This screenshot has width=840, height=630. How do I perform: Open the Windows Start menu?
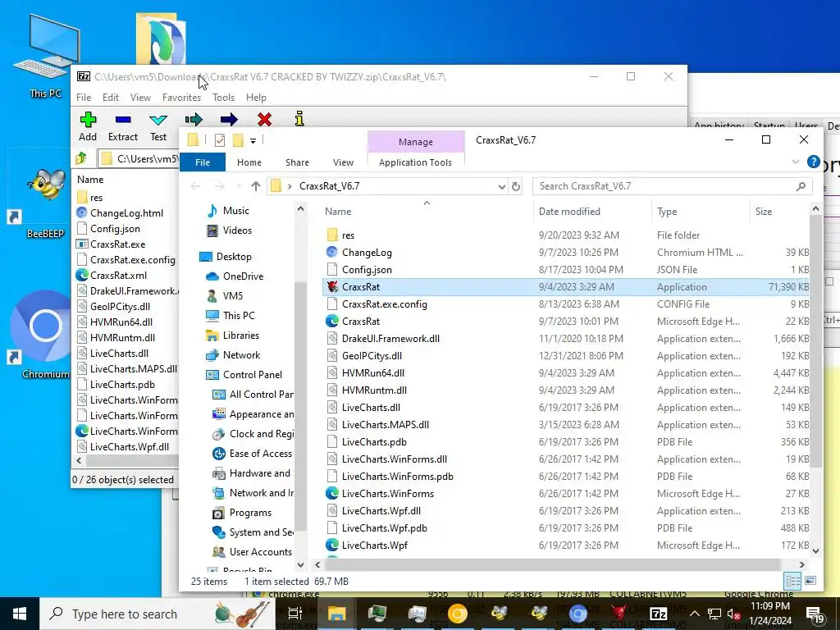[20, 614]
